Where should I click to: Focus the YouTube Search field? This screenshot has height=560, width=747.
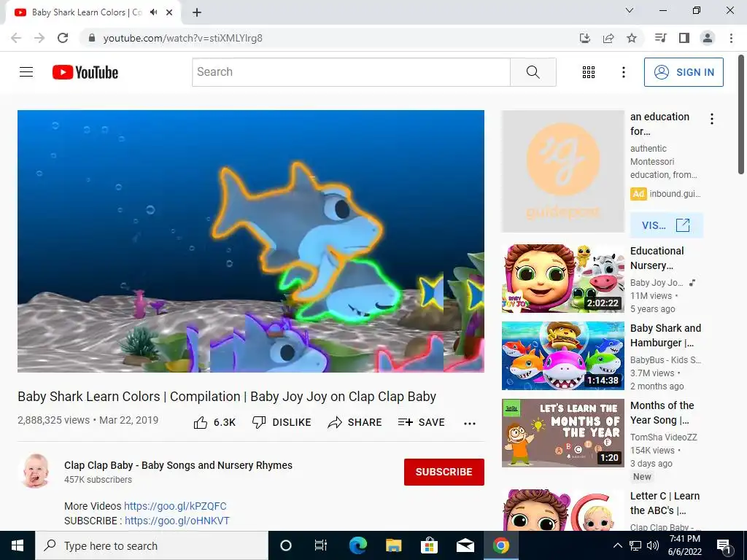click(351, 72)
